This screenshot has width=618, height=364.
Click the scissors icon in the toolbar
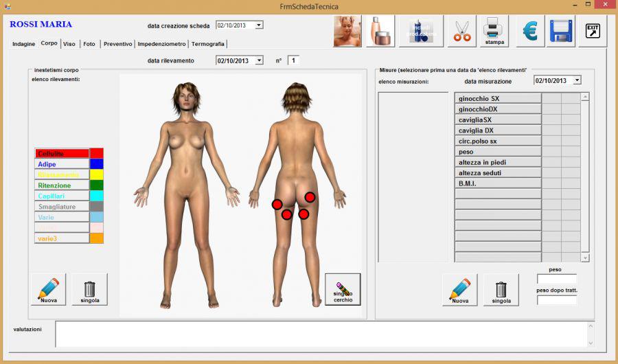tap(462, 32)
